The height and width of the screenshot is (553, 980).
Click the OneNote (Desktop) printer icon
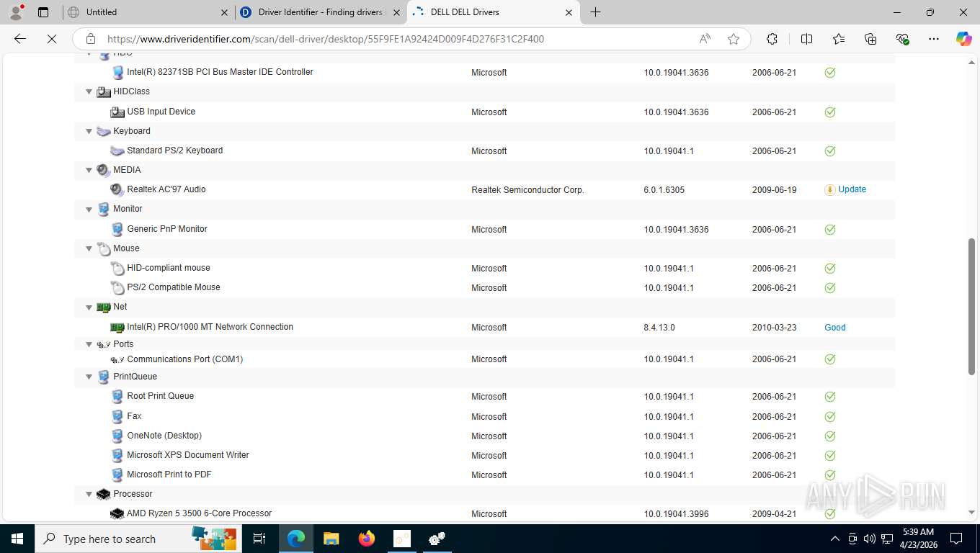[x=117, y=436]
